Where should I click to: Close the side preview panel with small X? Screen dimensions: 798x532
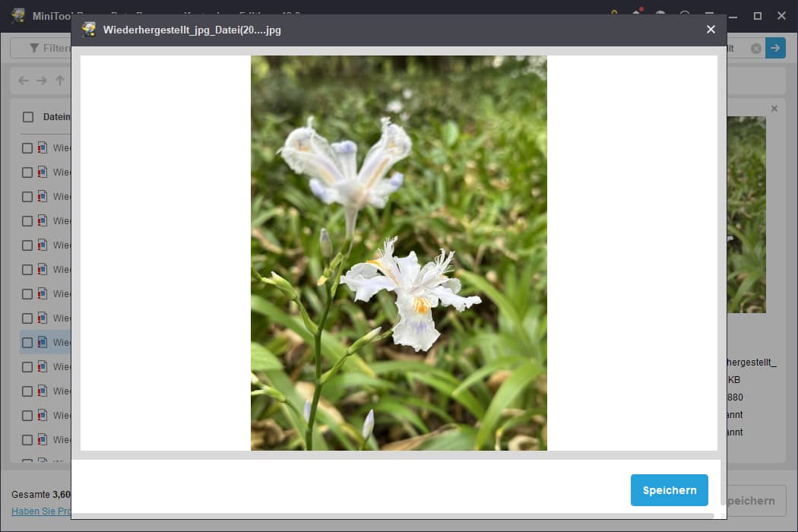(x=774, y=109)
